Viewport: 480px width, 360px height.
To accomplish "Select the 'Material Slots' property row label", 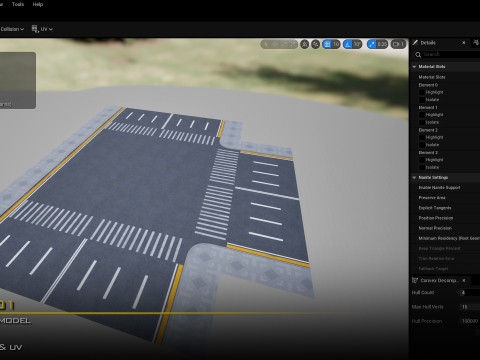I will (432, 77).
